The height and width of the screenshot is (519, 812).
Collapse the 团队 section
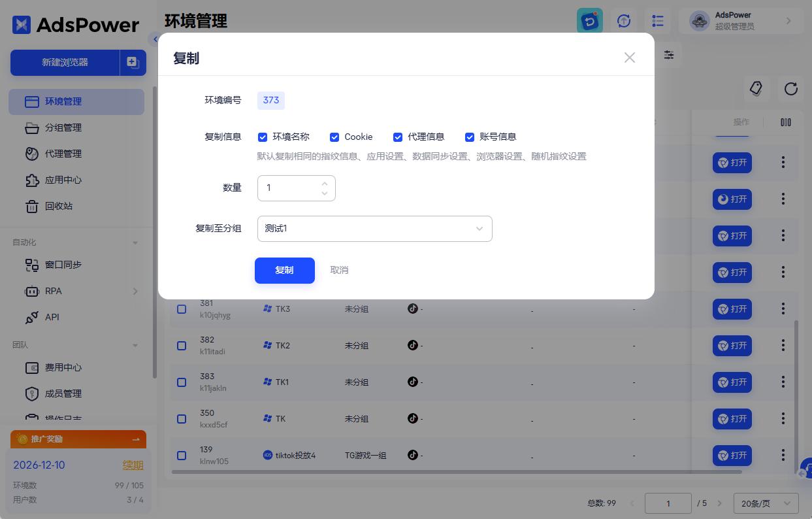point(135,345)
